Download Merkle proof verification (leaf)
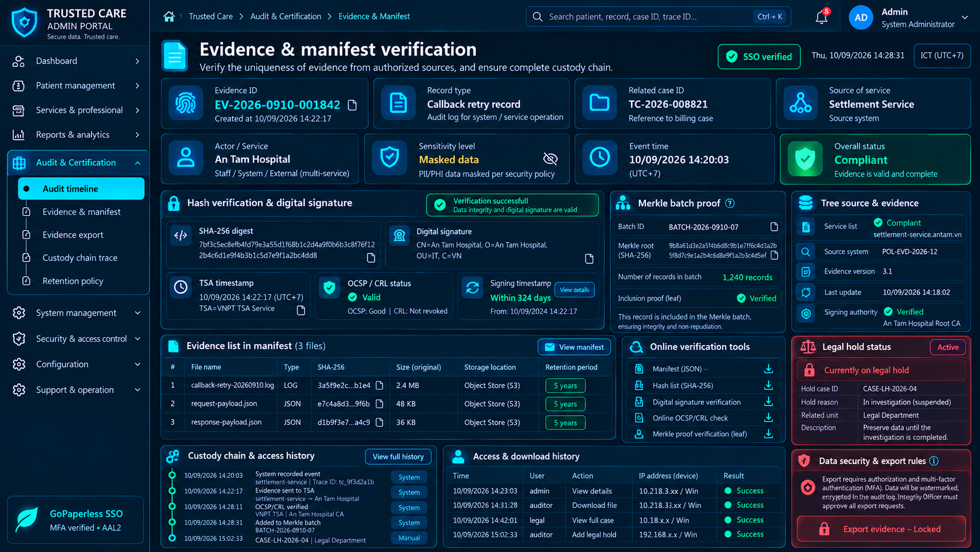Viewport: 980px width, 552px height. pos(768,434)
